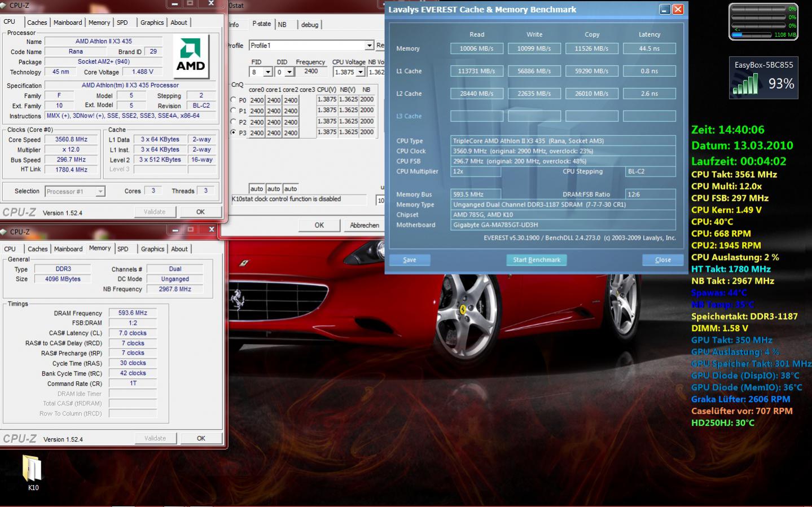Click the Save button in the EVEREST window
The width and height of the screenshot is (812, 507).
[x=410, y=260]
